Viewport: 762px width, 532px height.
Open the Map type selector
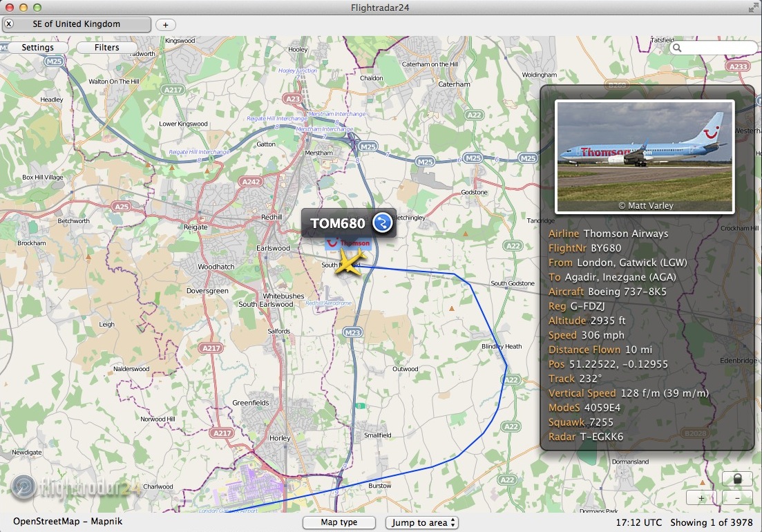pos(339,522)
